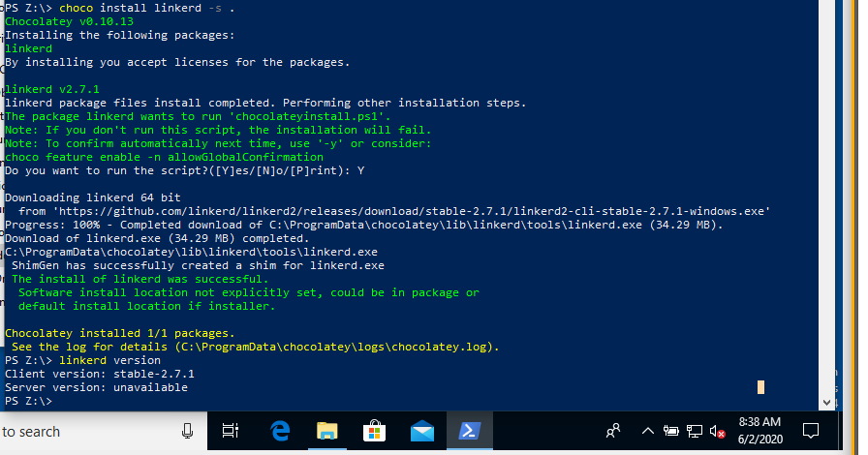Click the 'Do you want to run the script?' prompt

pyautogui.click(x=184, y=170)
